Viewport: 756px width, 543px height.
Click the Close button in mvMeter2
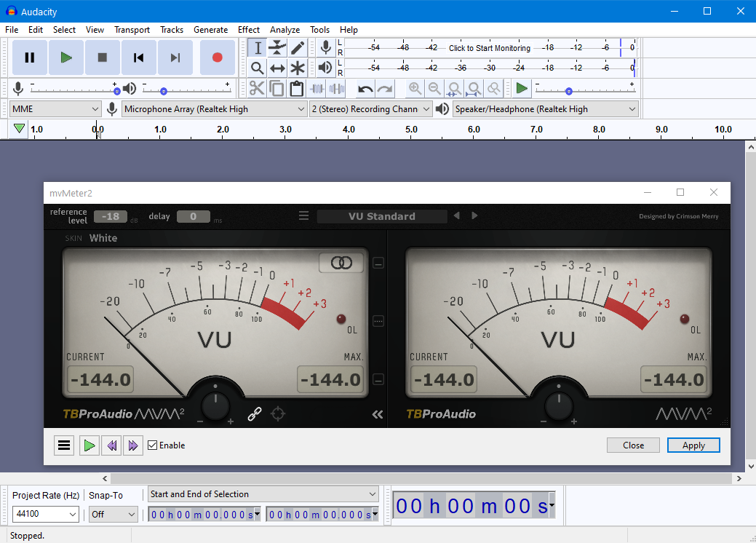(633, 445)
